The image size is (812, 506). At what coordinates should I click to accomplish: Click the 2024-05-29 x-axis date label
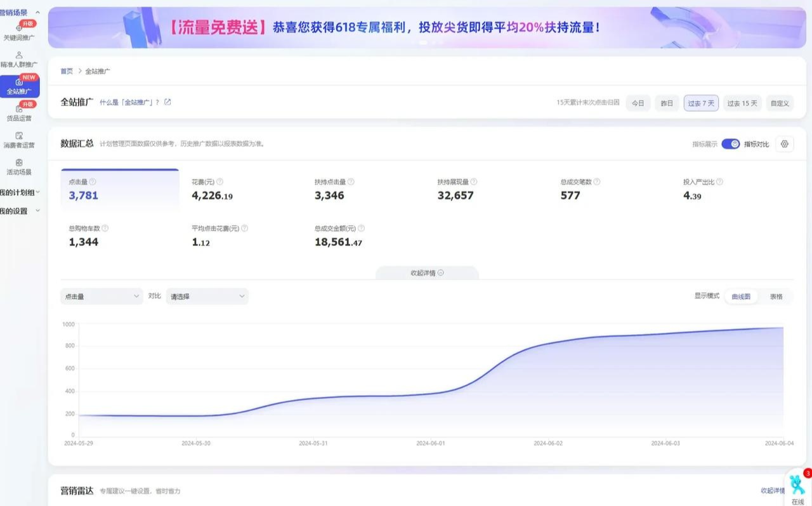point(79,443)
